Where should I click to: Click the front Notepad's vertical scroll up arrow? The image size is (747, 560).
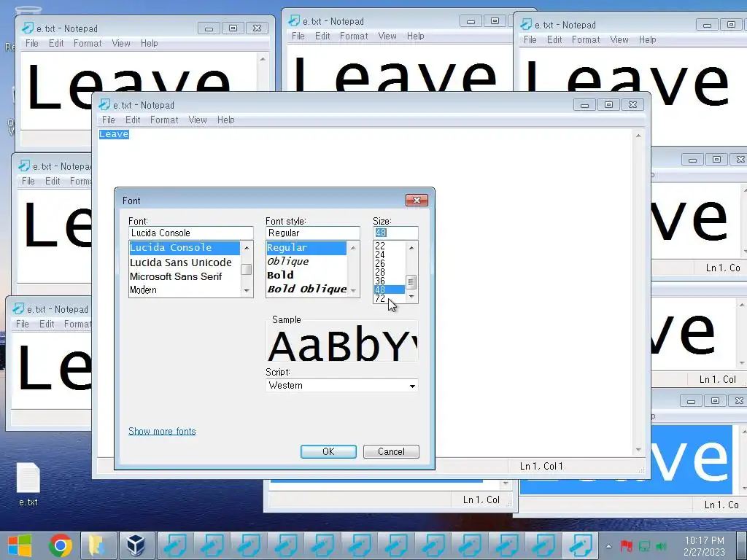click(638, 136)
